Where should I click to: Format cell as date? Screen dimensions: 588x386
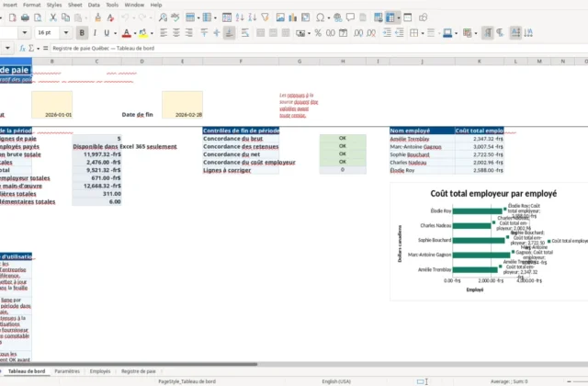pyautogui.click(x=343, y=33)
